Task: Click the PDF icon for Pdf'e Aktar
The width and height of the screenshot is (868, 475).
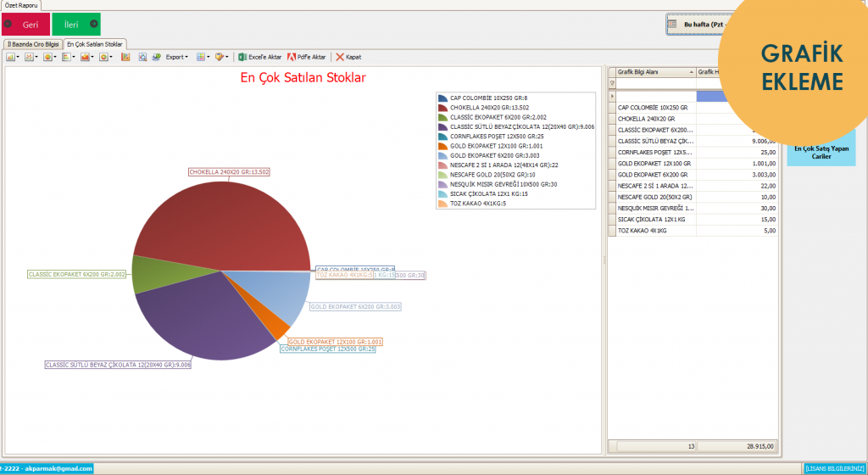Action: coord(292,57)
